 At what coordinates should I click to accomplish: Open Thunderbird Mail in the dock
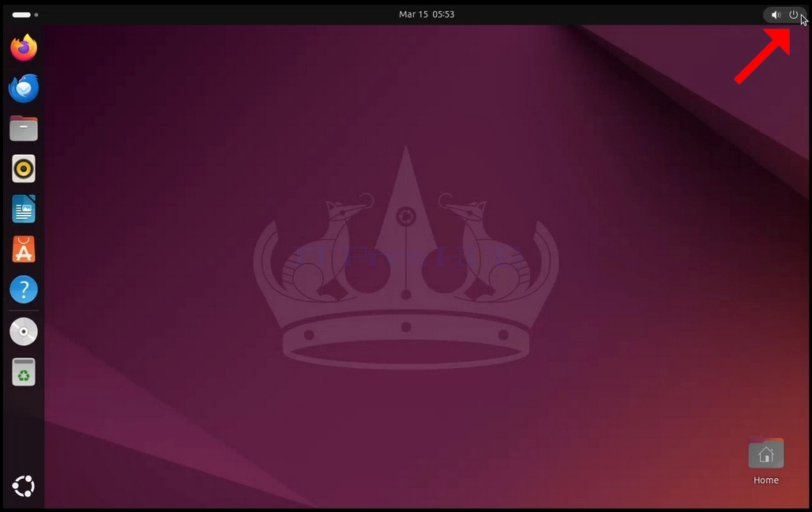coord(24,88)
